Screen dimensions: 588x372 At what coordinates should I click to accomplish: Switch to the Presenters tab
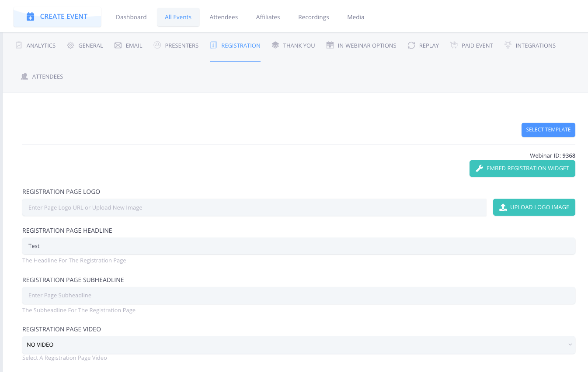pos(176,45)
